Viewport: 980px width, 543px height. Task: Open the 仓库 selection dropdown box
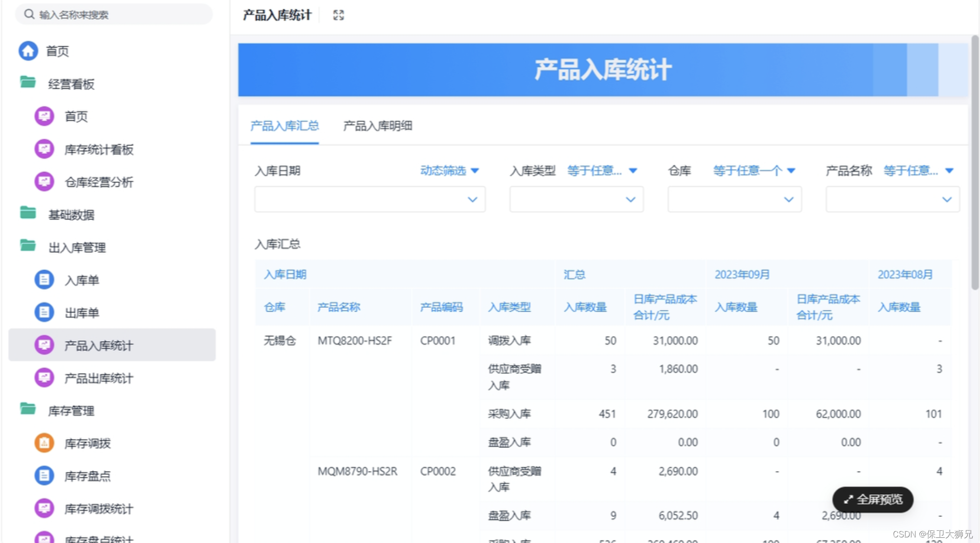click(734, 200)
